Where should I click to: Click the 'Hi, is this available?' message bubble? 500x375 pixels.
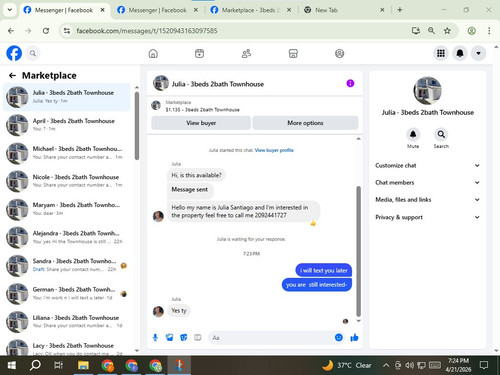[x=196, y=175]
